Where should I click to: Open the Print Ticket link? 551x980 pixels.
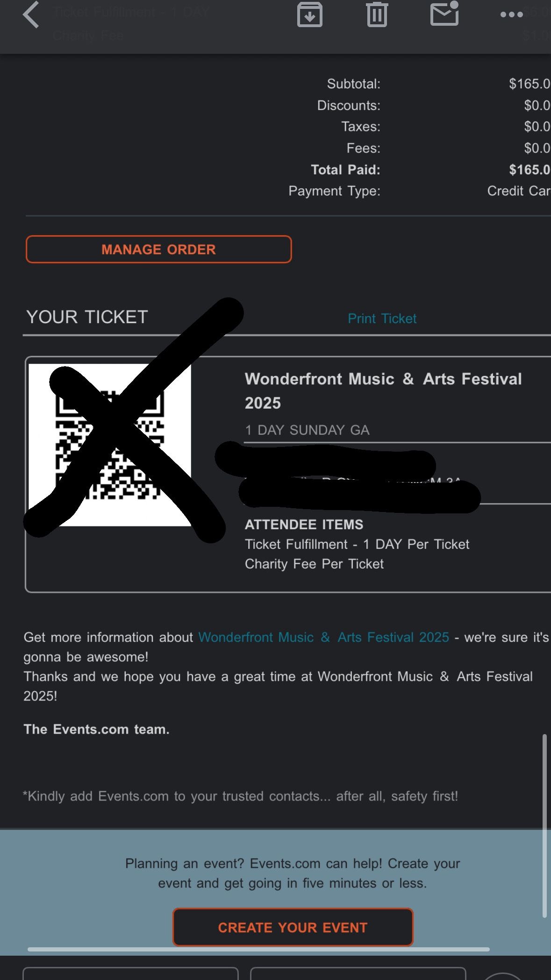[x=382, y=318]
